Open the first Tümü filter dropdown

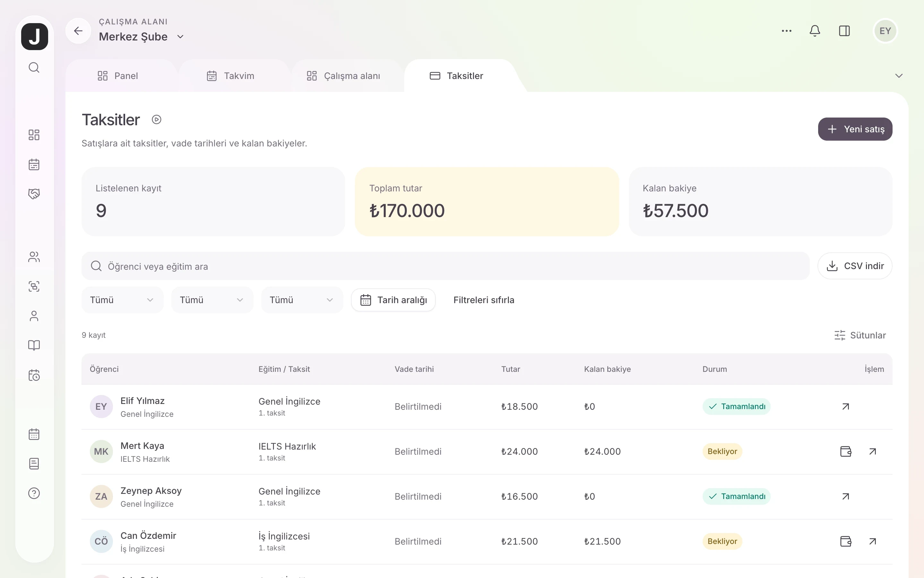pyautogui.click(x=122, y=300)
